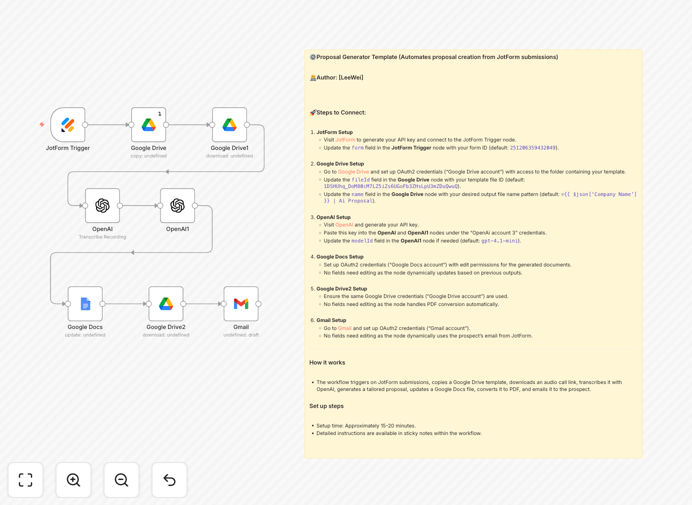The height and width of the screenshot is (505, 692).
Task: Click the 'How it works' heading
Action: pyautogui.click(x=327, y=362)
